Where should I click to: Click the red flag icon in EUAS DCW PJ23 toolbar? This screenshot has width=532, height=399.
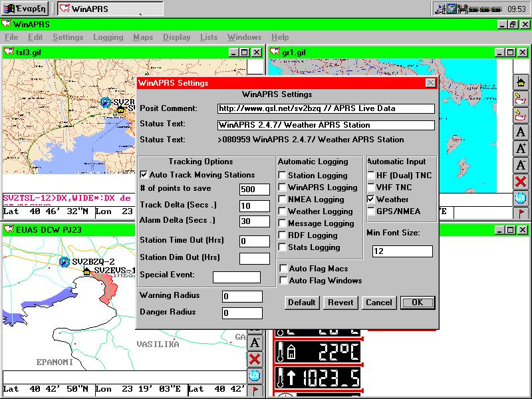pos(255,390)
